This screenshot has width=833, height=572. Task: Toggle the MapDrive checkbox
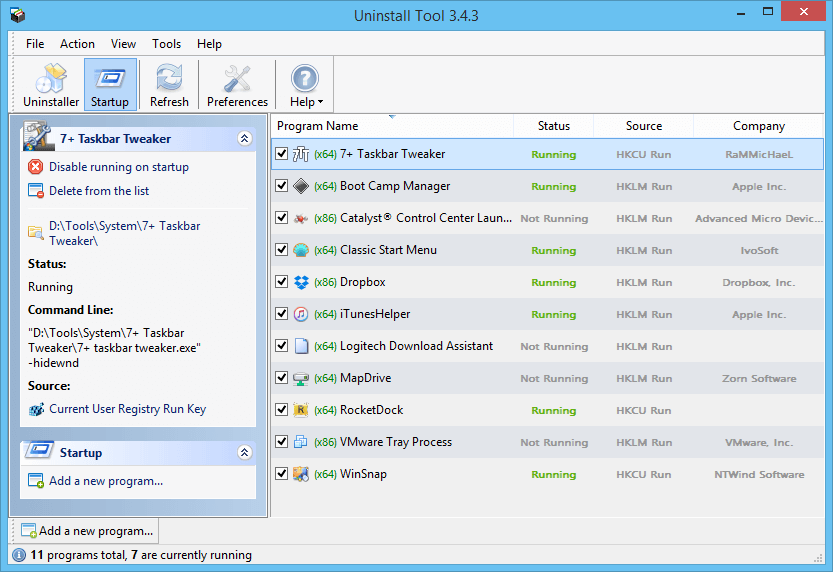[x=282, y=378]
